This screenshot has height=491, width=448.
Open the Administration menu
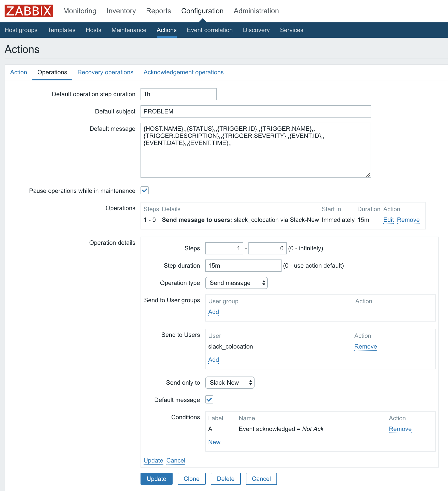click(256, 11)
